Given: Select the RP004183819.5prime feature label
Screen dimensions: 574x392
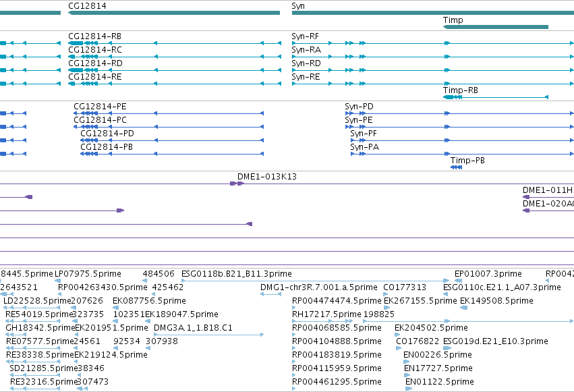Looking at the screenshot, I should click(337, 355).
